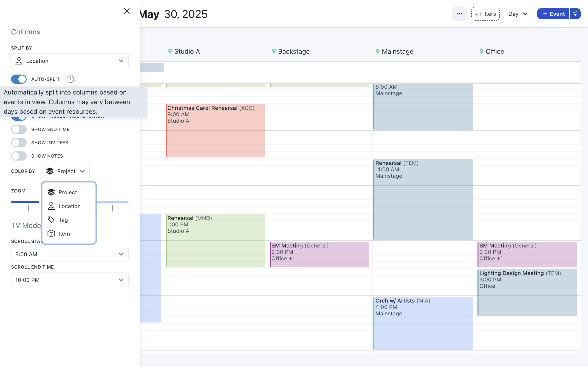Click the + Filters button
This screenshot has height=367, width=588.
pos(485,14)
